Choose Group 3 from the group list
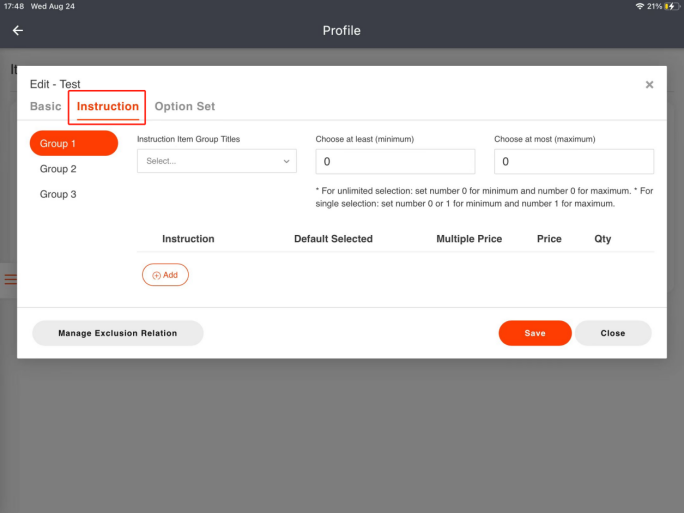Viewport: 685px width, 514px height. pyautogui.click(x=58, y=194)
